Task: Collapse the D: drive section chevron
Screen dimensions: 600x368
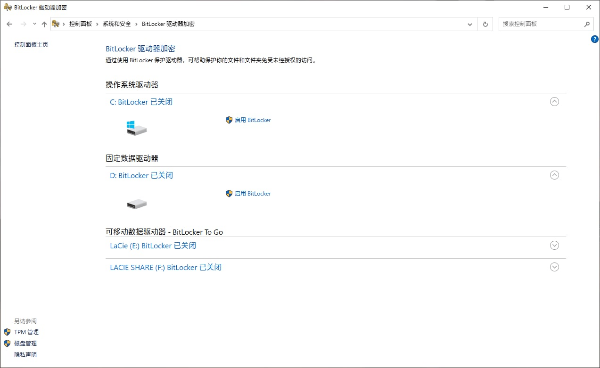Action: (x=554, y=175)
